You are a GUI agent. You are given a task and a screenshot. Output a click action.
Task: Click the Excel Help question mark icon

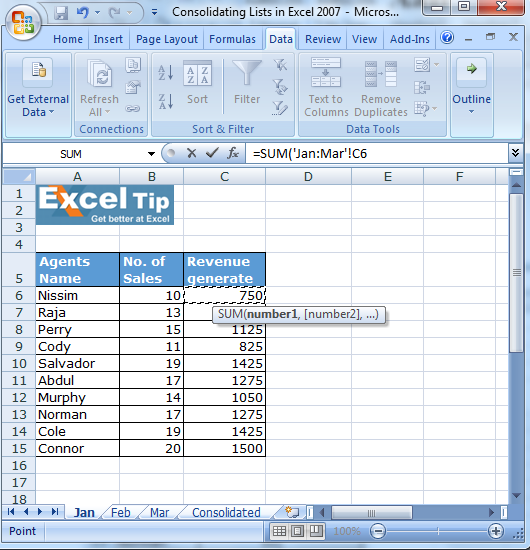tap(447, 37)
